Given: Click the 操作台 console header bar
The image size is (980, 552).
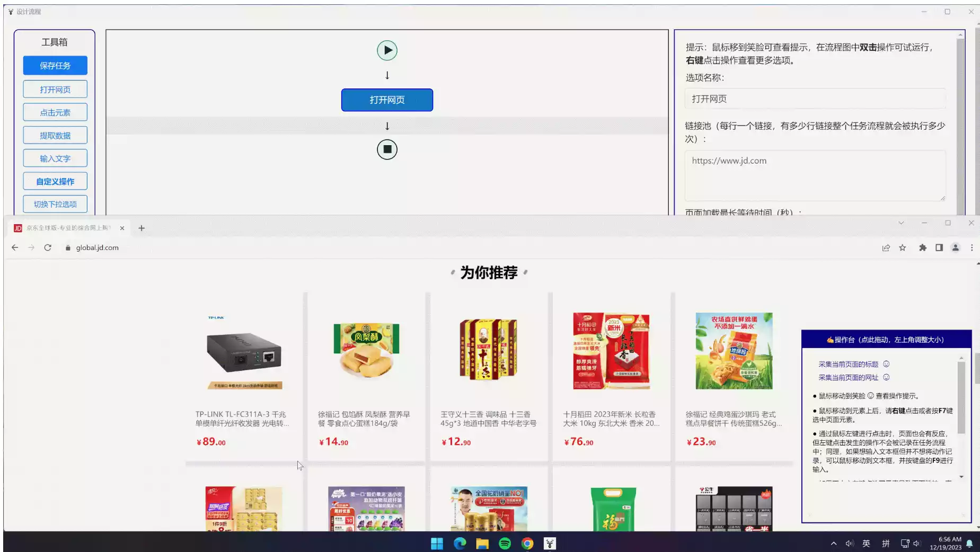Looking at the screenshot, I should [886, 340].
